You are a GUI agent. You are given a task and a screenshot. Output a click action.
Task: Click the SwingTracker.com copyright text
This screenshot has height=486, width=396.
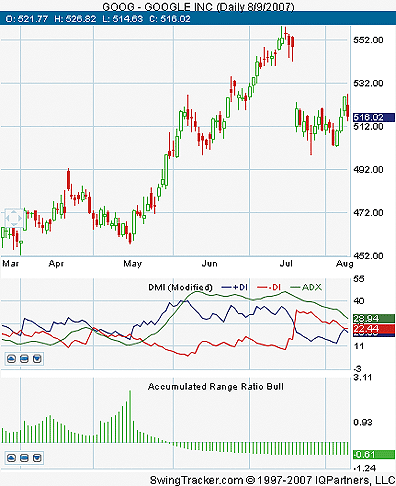pyautogui.click(x=272, y=480)
